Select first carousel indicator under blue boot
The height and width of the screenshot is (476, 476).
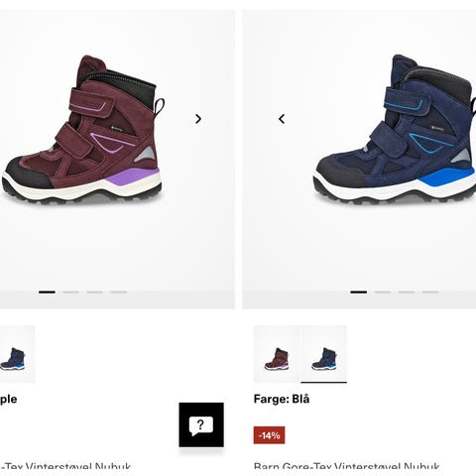pos(359,293)
